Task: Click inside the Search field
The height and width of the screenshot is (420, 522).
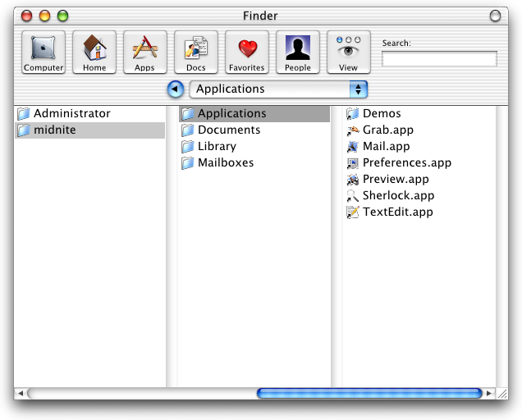Action: [x=439, y=59]
